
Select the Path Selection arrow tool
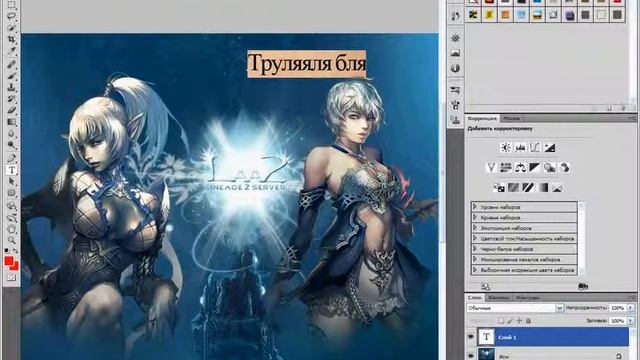point(11,181)
